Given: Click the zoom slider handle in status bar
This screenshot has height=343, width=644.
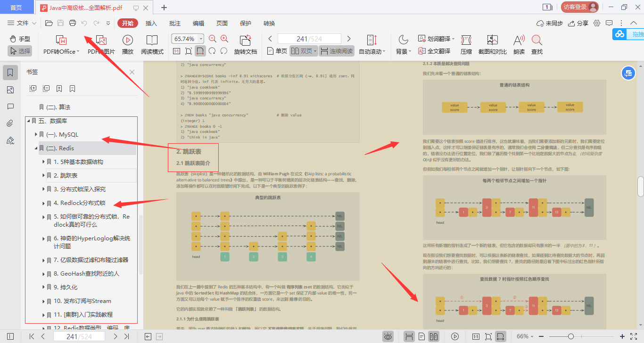Looking at the screenshot, I should click(571, 336).
